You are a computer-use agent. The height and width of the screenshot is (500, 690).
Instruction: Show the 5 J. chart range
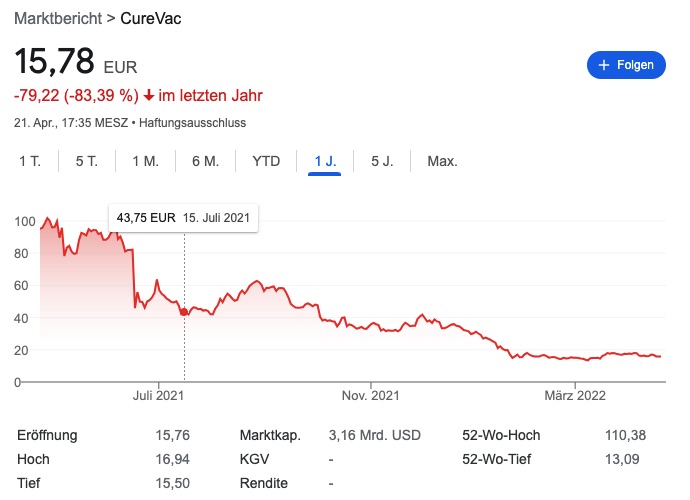click(x=382, y=161)
